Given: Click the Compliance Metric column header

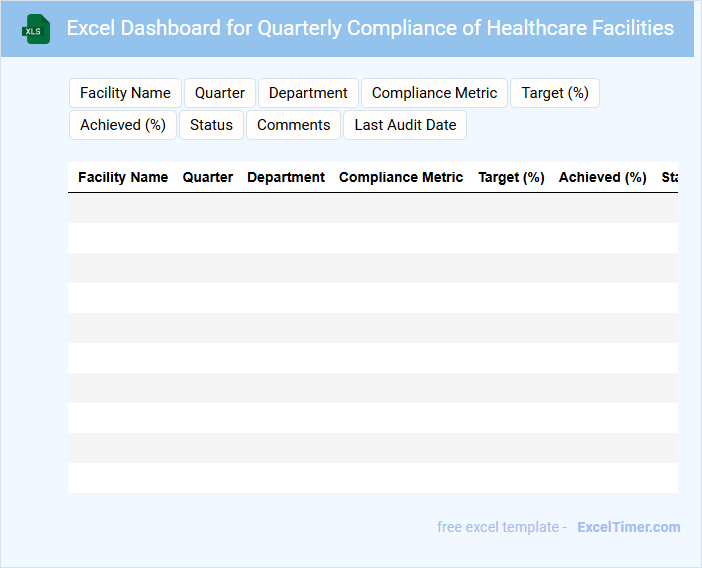Looking at the screenshot, I should click(401, 177).
